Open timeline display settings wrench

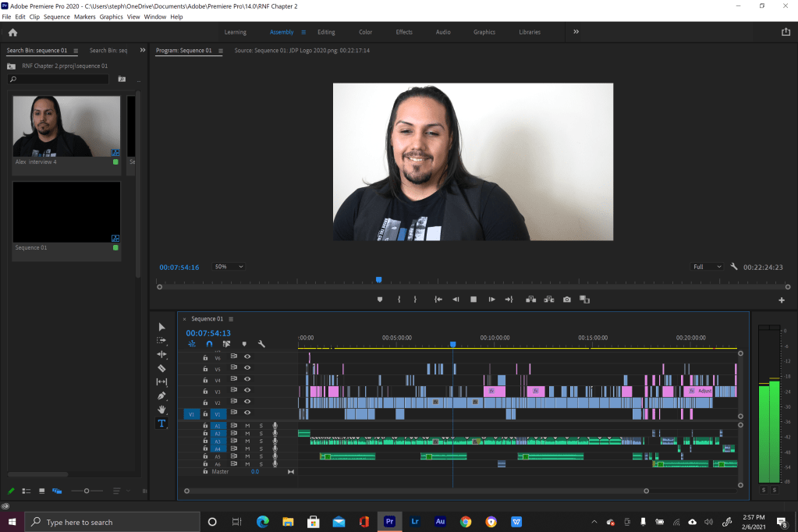click(x=261, y=343)
